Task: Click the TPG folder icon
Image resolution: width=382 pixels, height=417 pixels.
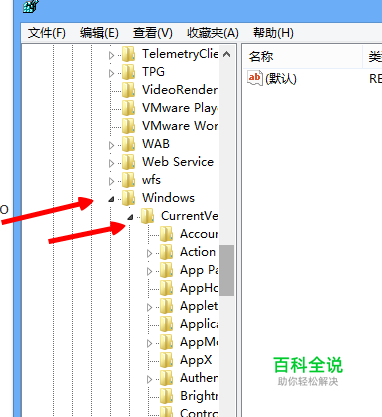Action: click(128, 72)
